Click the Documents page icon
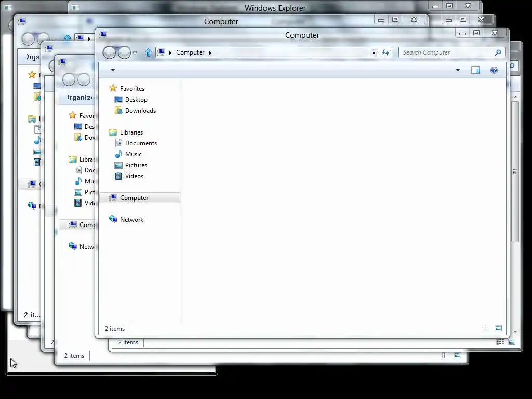The width and height of the screenshot is (532, 399). (x=118, y=143)
